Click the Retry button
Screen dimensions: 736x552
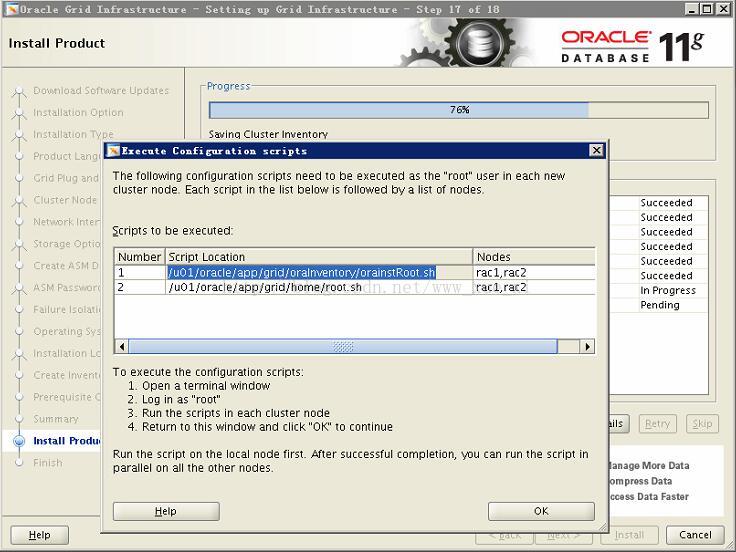click(x=658, y=424)
